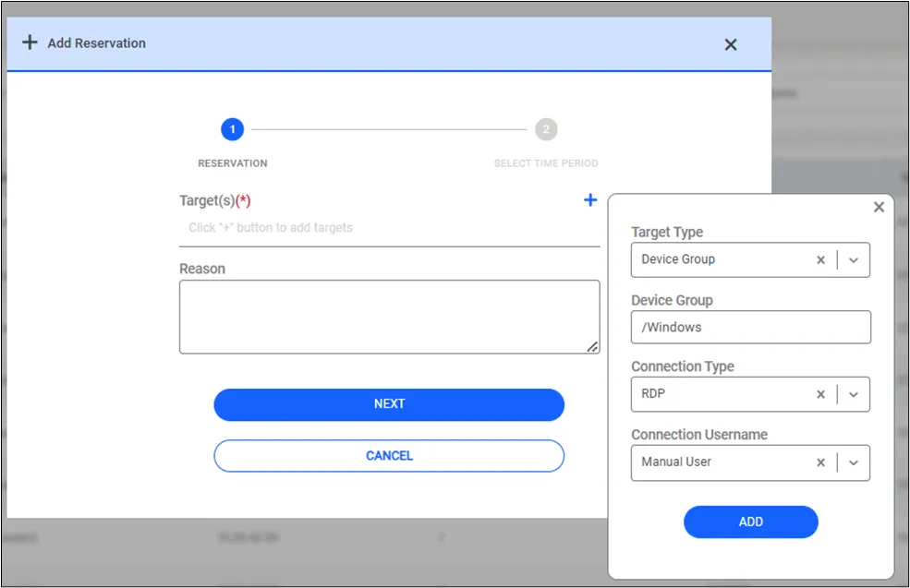Expand the Connection Type dropdown
The width and height of the screenshot is (910, 588).
point(853,394)
